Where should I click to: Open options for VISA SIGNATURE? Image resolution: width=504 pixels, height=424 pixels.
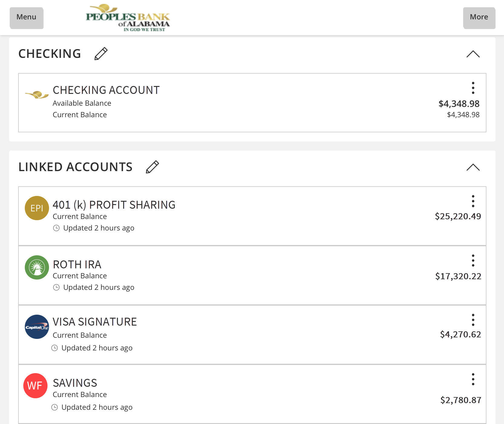(473, 320)
